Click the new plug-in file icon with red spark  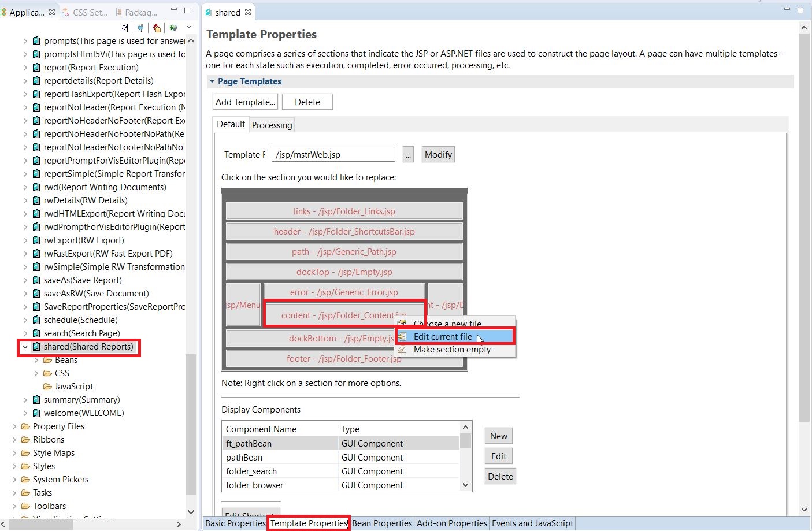coord(156,27)
